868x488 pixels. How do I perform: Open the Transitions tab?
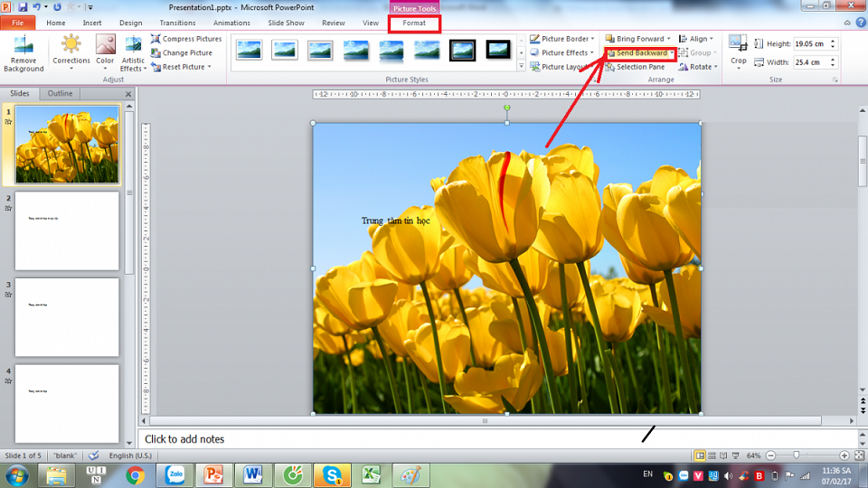pyautogui.click(x=177, y=23)
